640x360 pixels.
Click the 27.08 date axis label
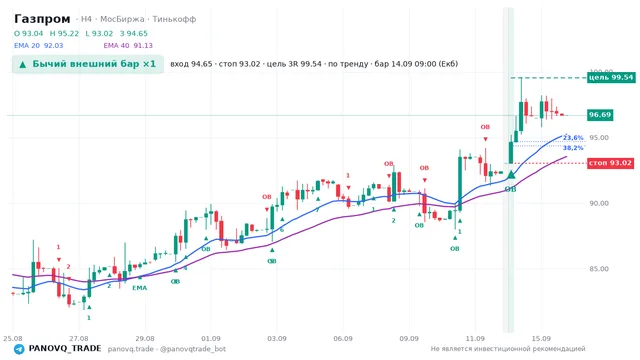coord(79,339)
